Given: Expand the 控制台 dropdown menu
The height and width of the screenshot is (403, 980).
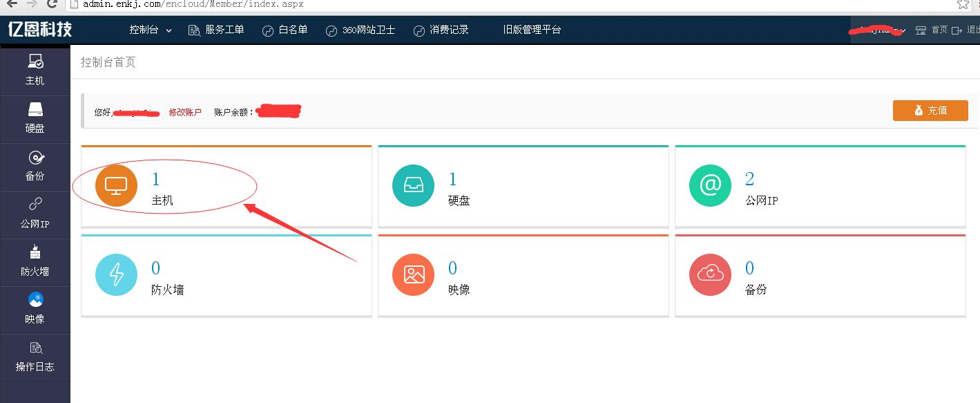Looking at the screenshot, I should (150, 30).
